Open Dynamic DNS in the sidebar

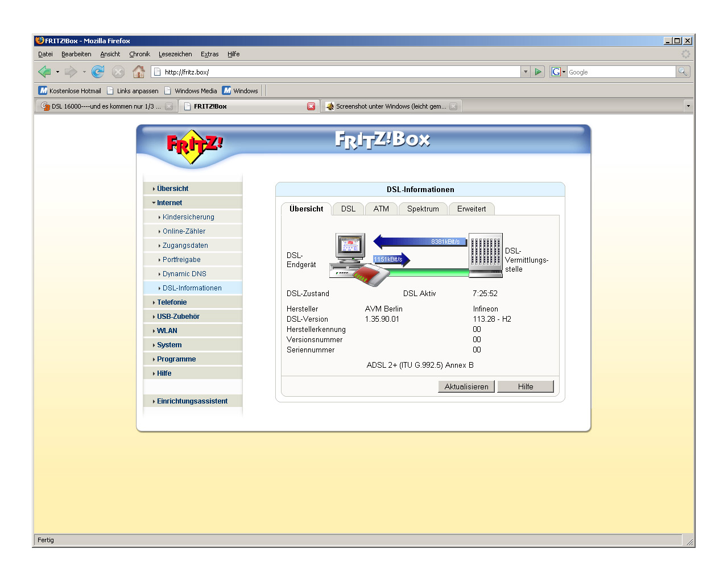(x=193, y=274)
